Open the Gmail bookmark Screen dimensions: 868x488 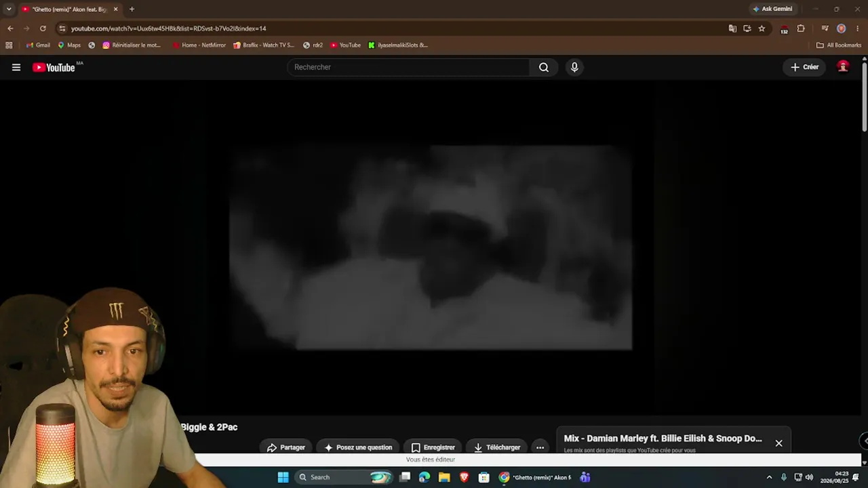38,45
